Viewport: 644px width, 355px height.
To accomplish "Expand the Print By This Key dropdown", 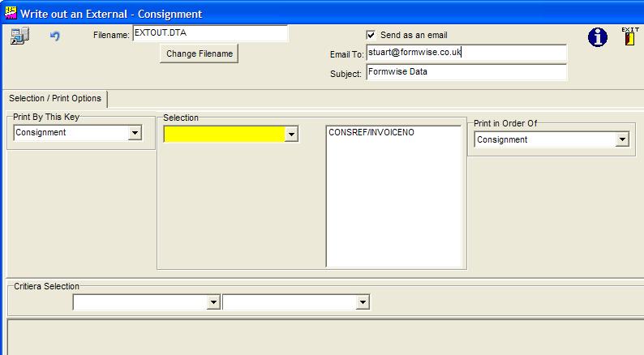I will (x=135, y=133).
